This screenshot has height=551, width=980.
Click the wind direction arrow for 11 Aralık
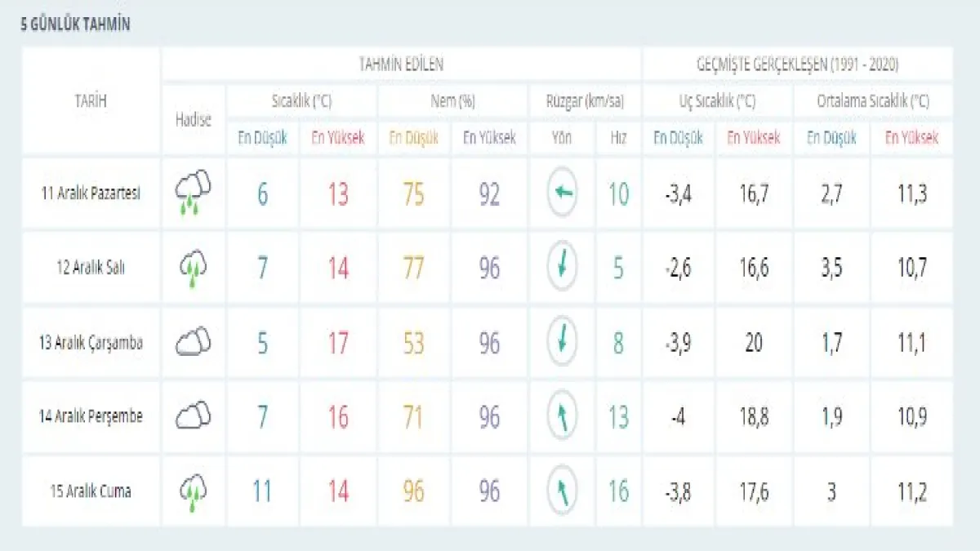[x=562, y=193]
